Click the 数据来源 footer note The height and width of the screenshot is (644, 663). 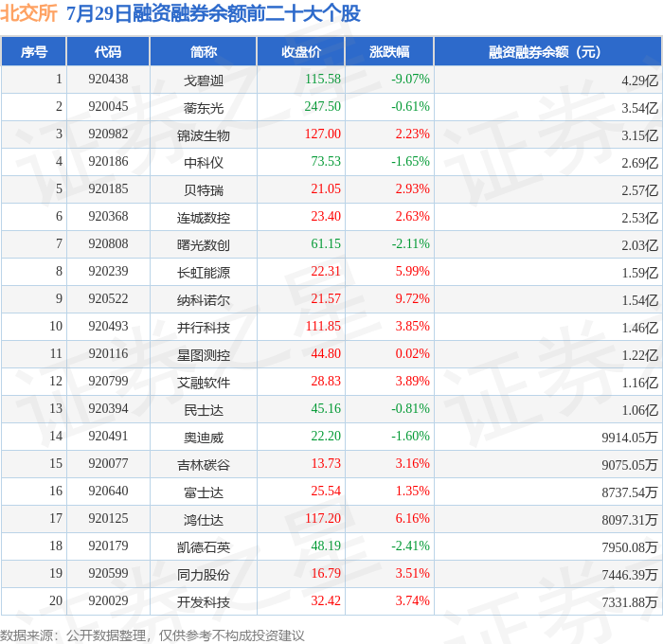pos(152,635)
